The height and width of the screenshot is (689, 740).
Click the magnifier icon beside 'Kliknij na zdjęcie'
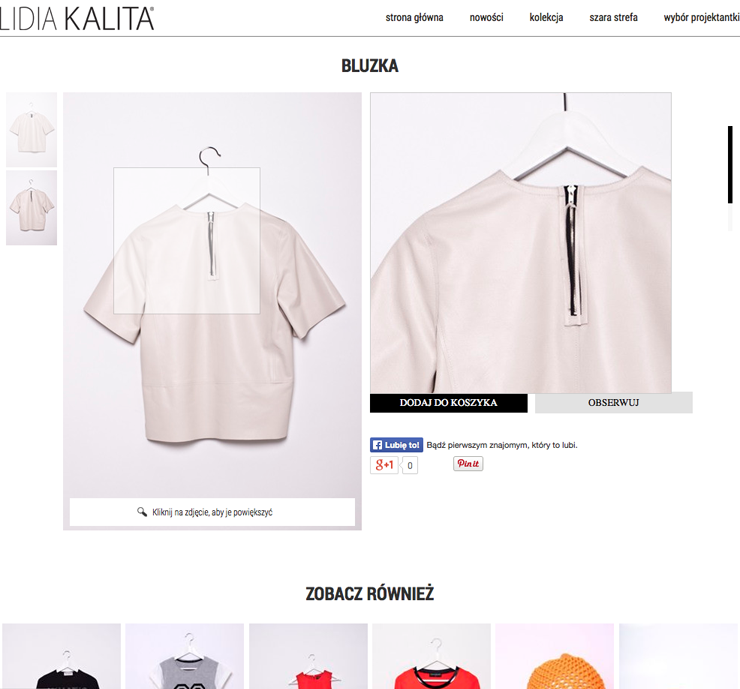(142, 512)
